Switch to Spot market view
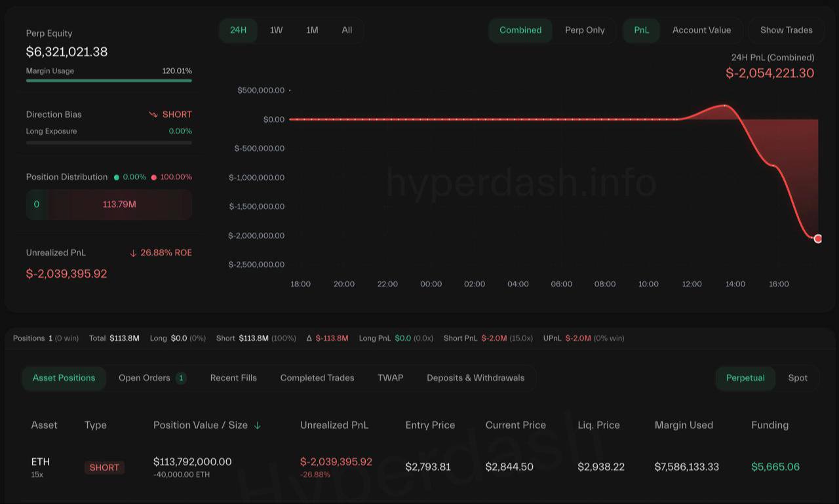Viewport: 839px width, 504px height. pyautogui.click(x=798, y=378)
